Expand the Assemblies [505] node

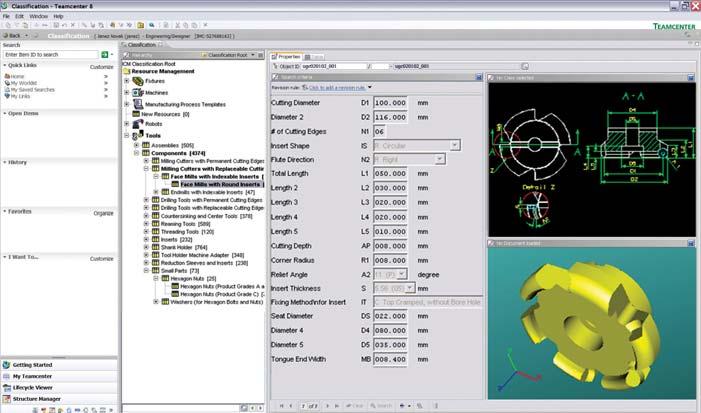[136, 145]
